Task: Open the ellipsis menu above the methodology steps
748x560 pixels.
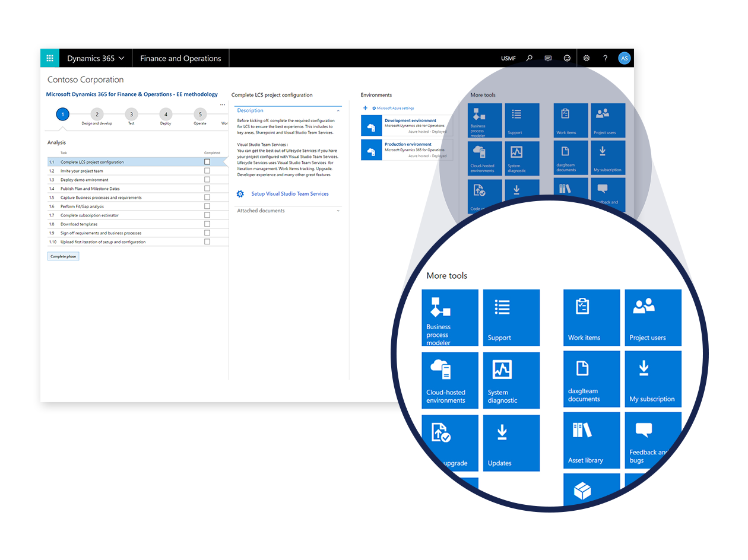Action: [x=223, y=105]
